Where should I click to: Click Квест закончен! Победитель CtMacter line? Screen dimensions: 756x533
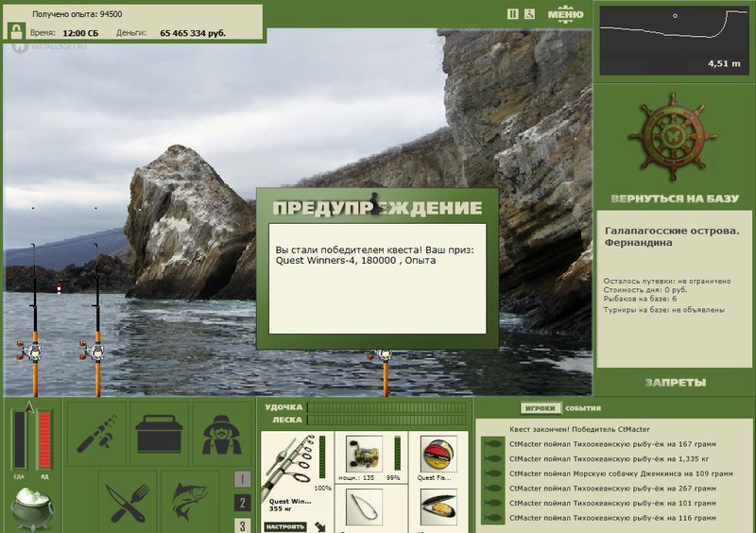(579, 429)
